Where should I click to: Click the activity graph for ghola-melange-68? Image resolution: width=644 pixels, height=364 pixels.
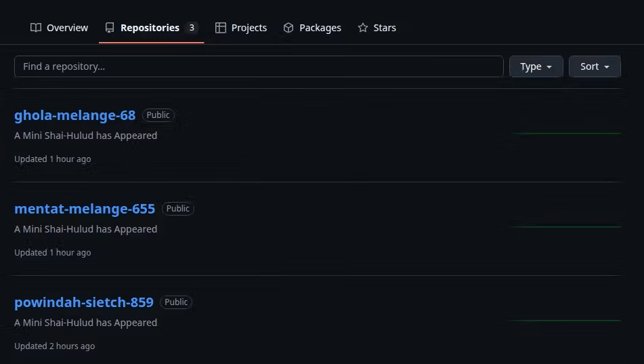(x=565, y=133)
